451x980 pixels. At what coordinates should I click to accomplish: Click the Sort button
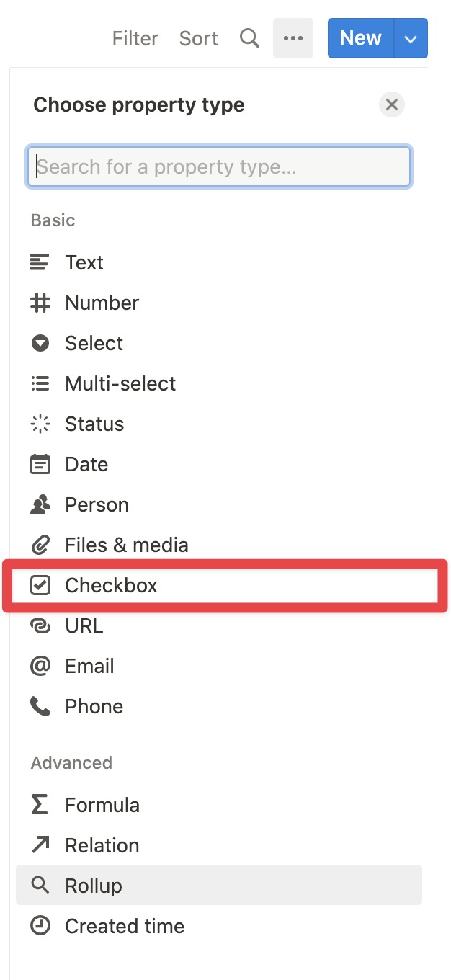(199, 38)
